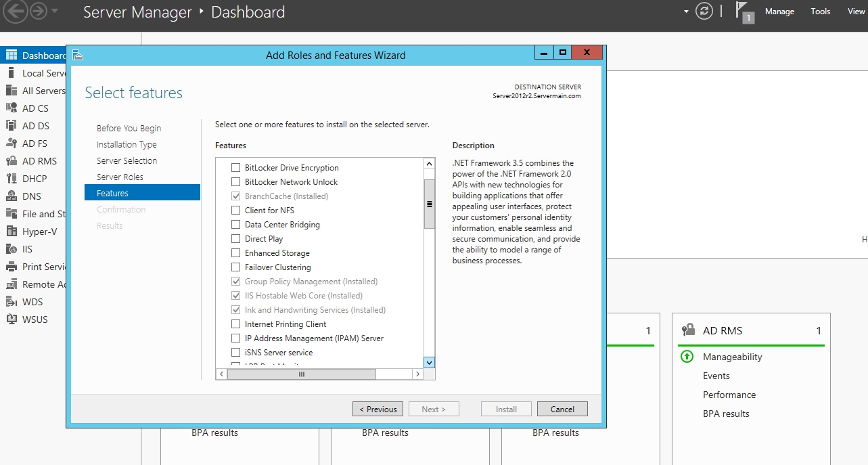Open the AD RMS sidebar icon
The height and width of the screenshot is (465, 868).
[x=12, y=161]
